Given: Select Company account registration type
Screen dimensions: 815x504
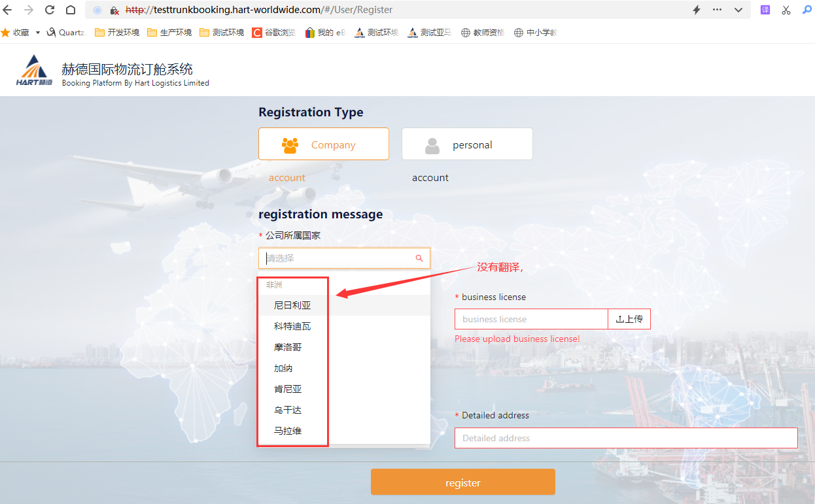Looking at the screenshot, I should click(323, 144).
